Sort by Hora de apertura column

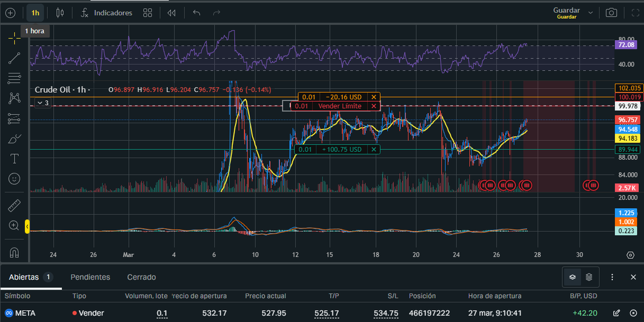pos(495,296)
